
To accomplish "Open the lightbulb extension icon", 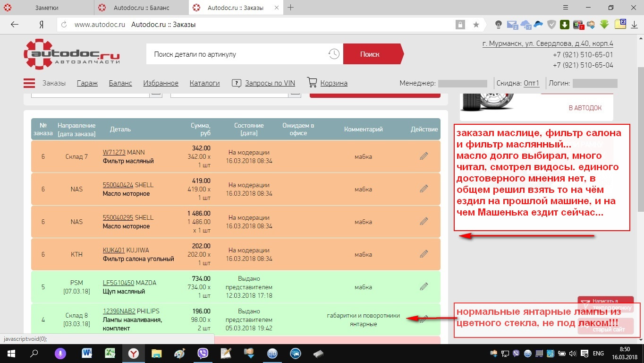I will pyautogui.click(x=498, y=25).
